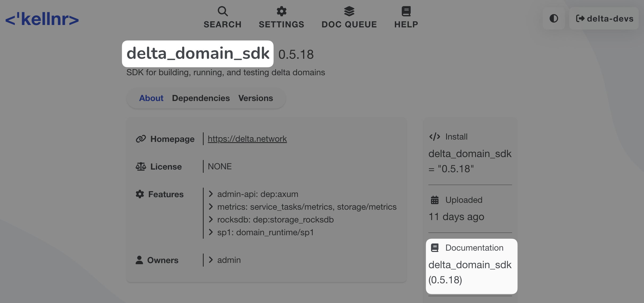Click the Help book icon
644x303 pixels.
[406, 11]
